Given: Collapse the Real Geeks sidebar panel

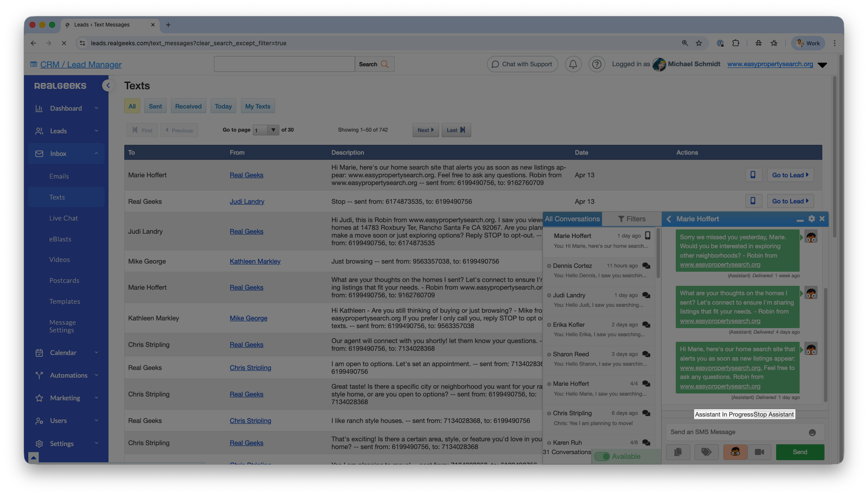Looking at the screenshot, I should (x=108, y=85).
